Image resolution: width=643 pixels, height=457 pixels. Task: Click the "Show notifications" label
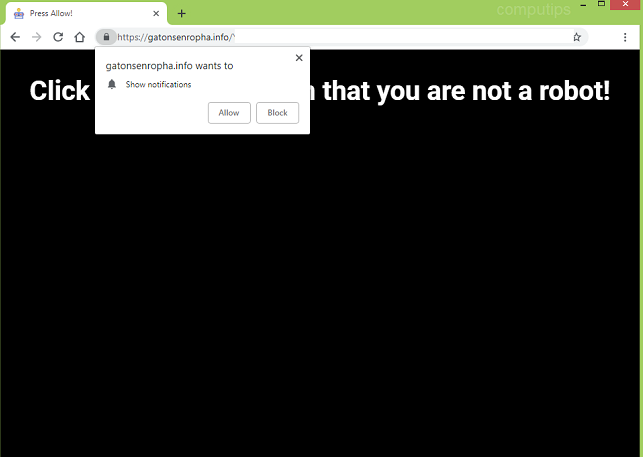click(x=158, y=85)
